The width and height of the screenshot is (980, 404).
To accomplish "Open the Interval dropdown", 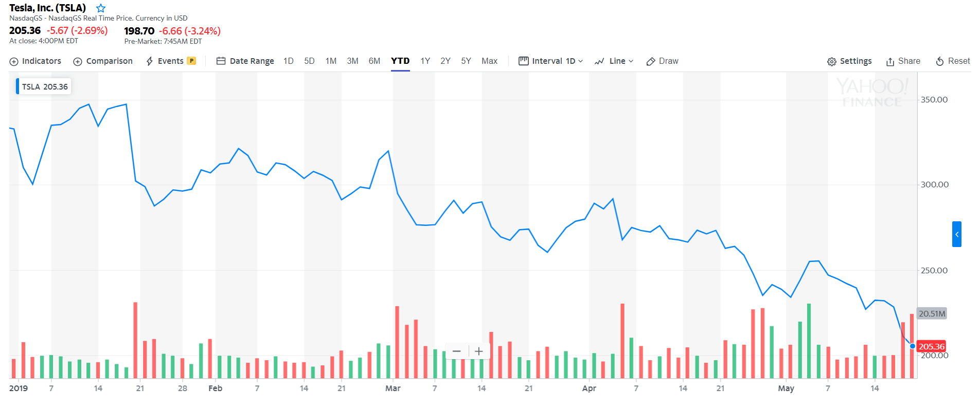I will [x=550, y=61].
